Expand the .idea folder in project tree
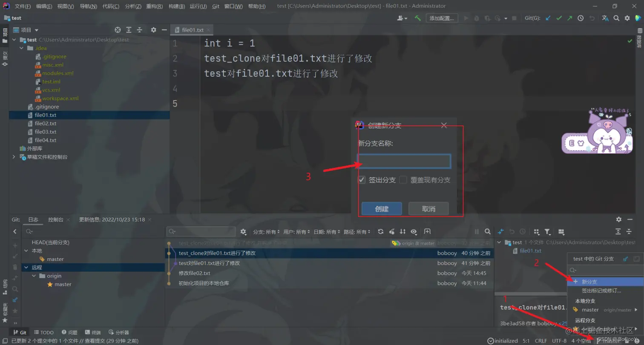This screenshot has width=644, height=345. point(21,48)
